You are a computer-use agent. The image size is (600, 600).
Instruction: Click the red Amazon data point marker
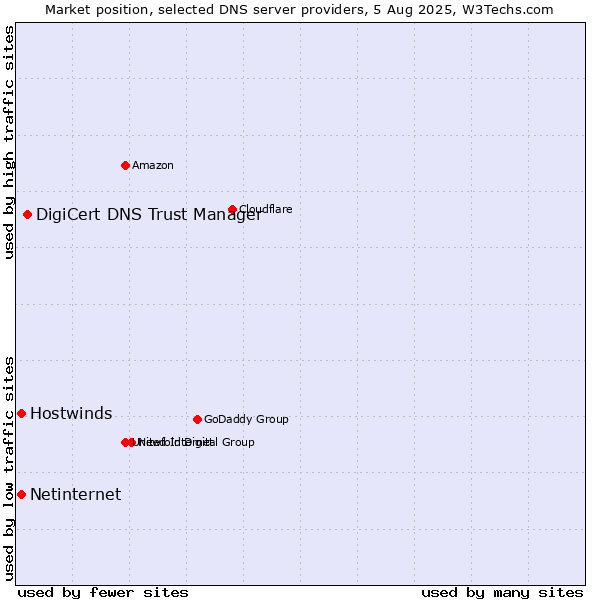[x=125, y=165]
